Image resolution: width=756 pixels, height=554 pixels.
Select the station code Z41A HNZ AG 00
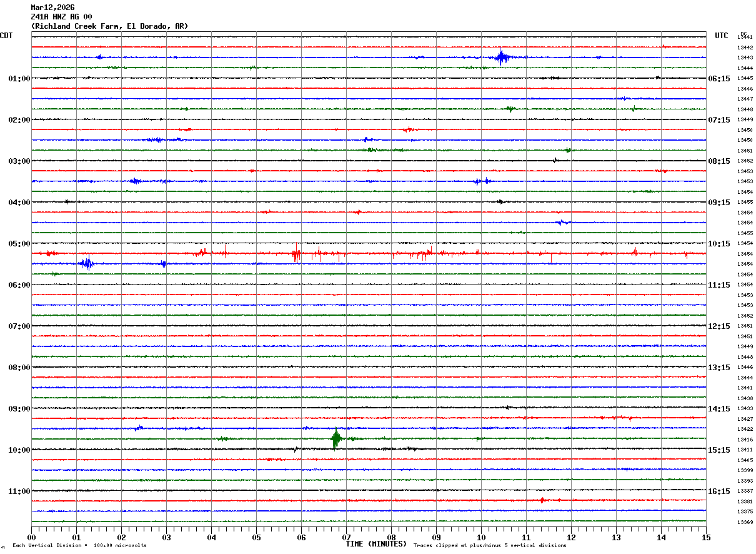(x=61, y=17)
